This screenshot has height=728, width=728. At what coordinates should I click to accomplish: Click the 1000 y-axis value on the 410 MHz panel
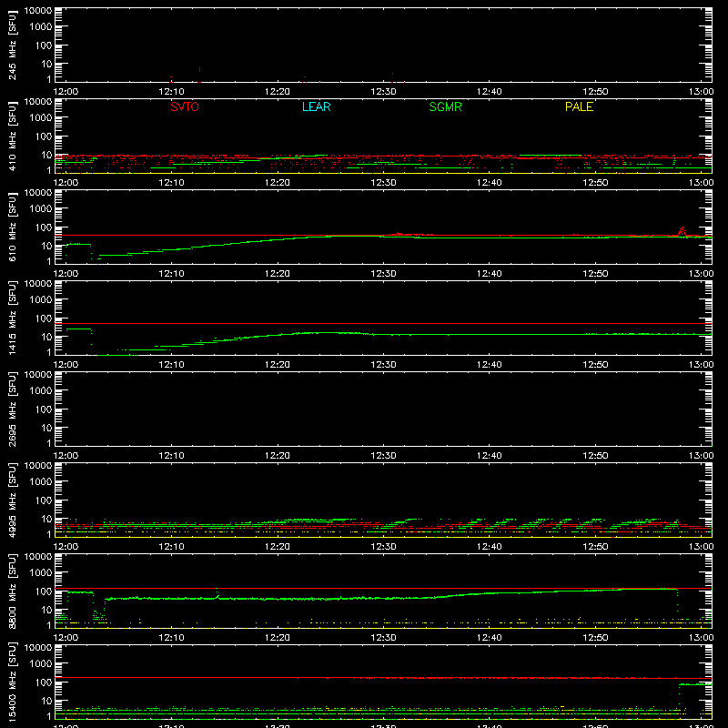coord(41,118)
